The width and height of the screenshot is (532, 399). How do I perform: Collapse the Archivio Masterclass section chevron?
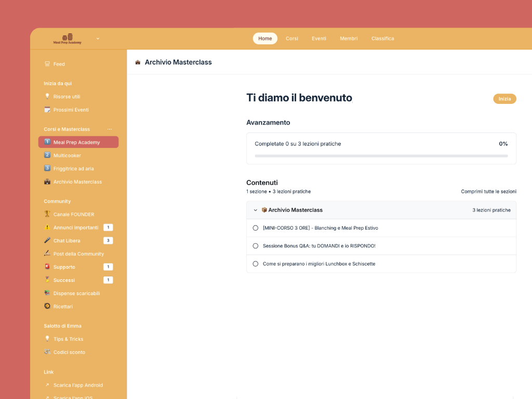click(x=256, y=210)
